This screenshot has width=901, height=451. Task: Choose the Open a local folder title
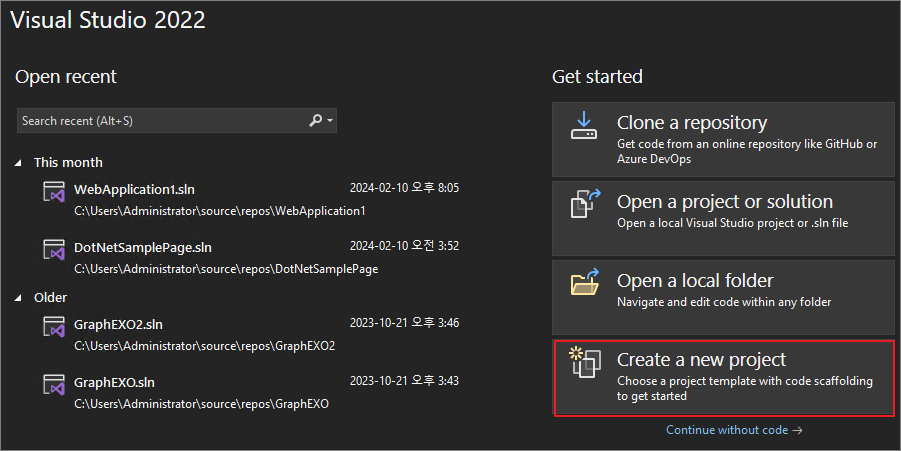coord(695,280)
